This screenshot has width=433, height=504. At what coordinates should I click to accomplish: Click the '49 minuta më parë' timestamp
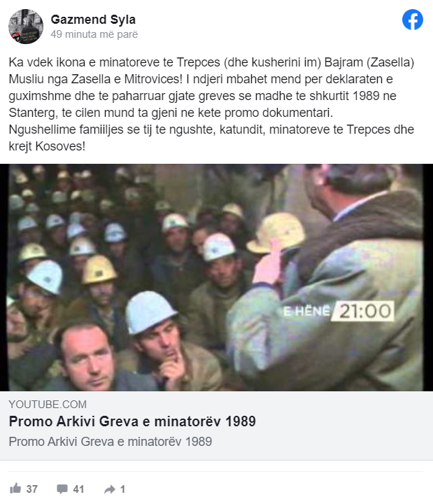pyautogui.click(x=94, y=34)
